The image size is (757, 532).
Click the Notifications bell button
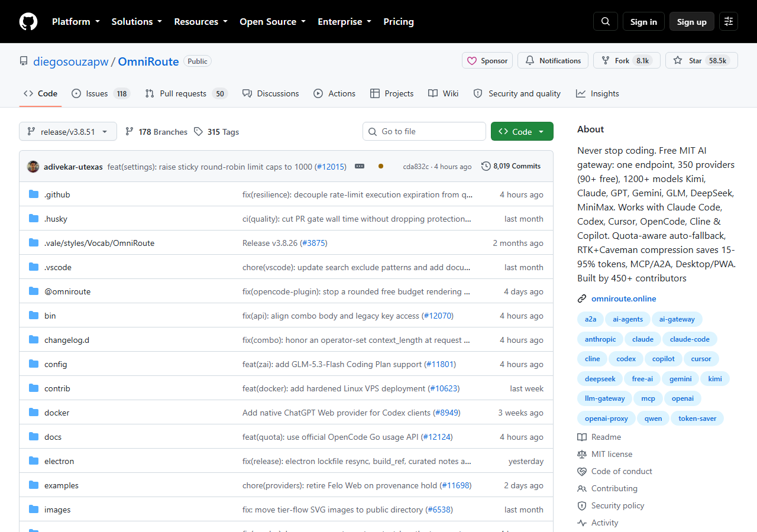click(553, 61)
